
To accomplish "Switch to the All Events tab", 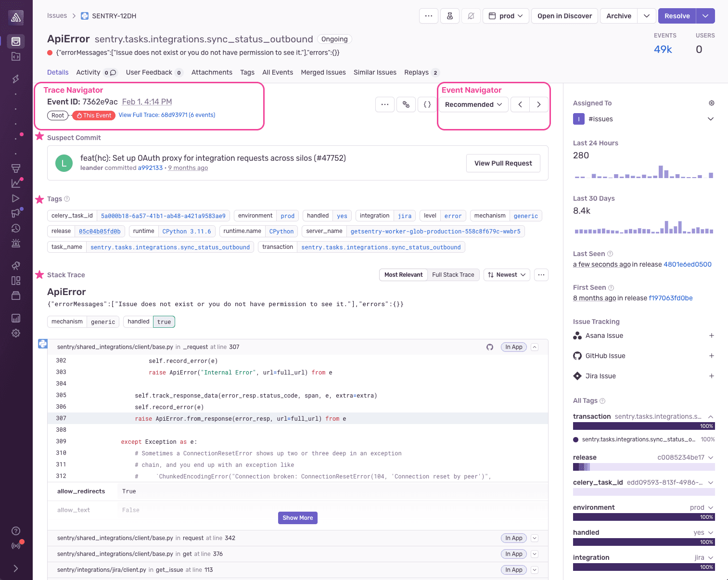I will [x=277, y=72].
